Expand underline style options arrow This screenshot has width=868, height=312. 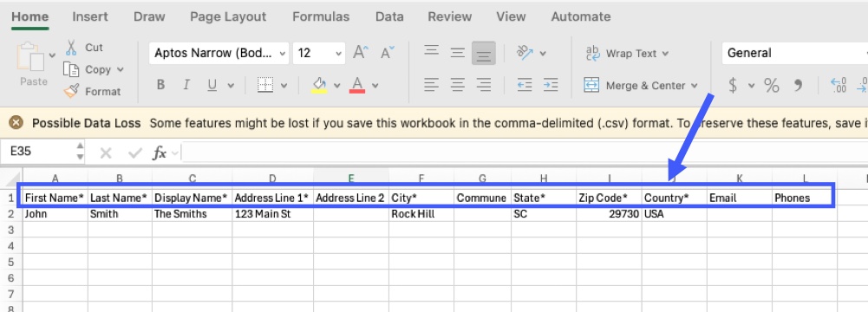231,86
